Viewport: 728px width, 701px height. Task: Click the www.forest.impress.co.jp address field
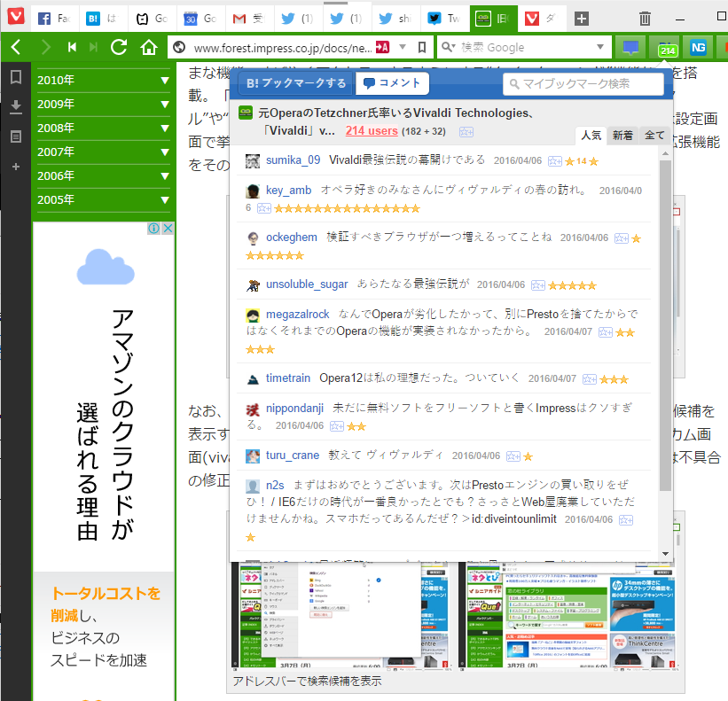pos(282,48)
